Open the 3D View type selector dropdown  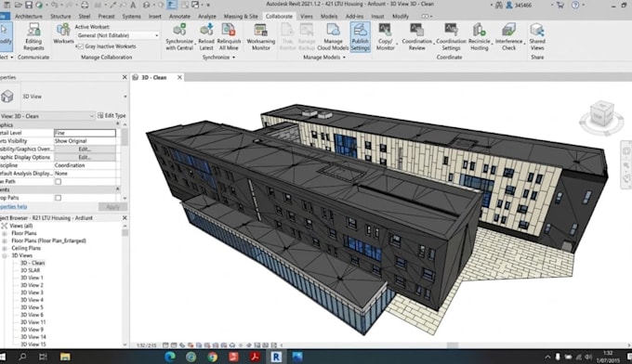click(125, 97)
